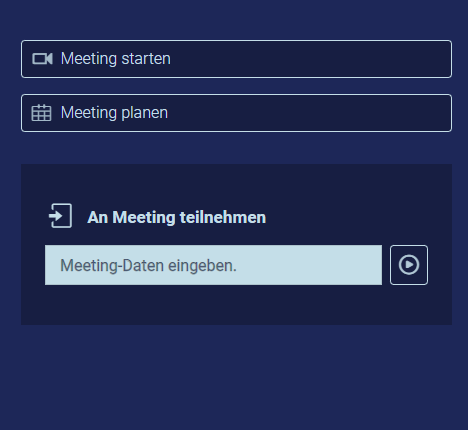This screenshot has width=468, height=430.
Task: Click the calendar grid icon
Action: coord(41,113)
